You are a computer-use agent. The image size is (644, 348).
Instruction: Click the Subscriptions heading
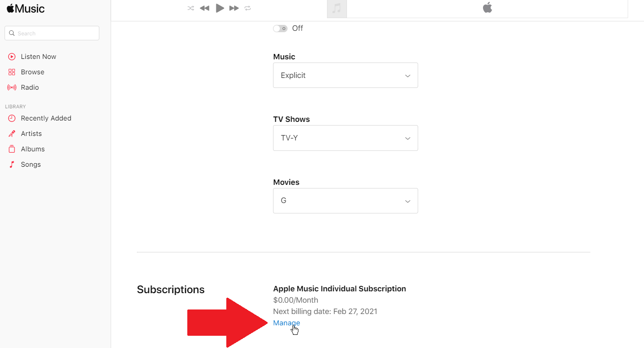[x=171, y=290]
